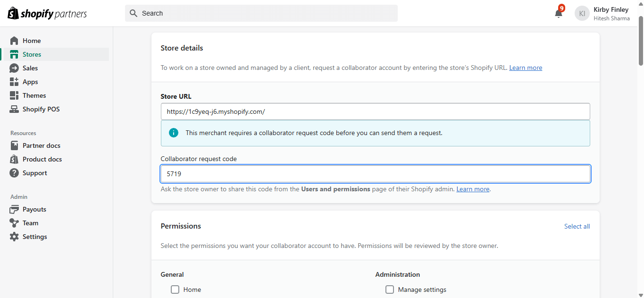Viewport: 644px width, 298px height.
Task: Check the Manage settings permission
Action: tap(390, 289)
